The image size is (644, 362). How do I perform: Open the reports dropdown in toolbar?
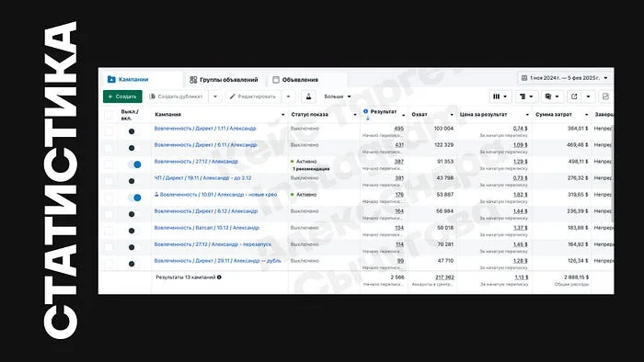click(x=552, y=96)
